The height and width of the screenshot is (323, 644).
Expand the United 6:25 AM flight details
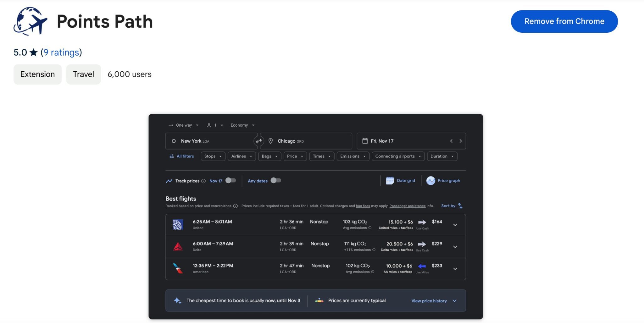coord(455,225)
